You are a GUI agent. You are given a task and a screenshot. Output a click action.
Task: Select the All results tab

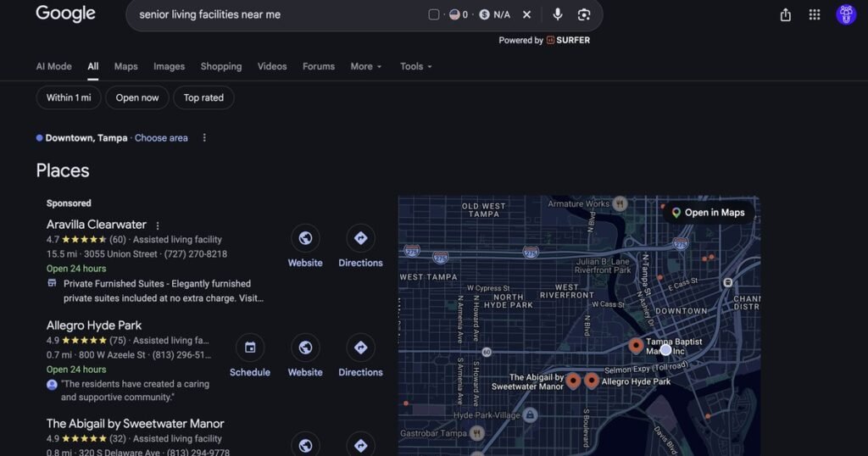coord(93,66)
